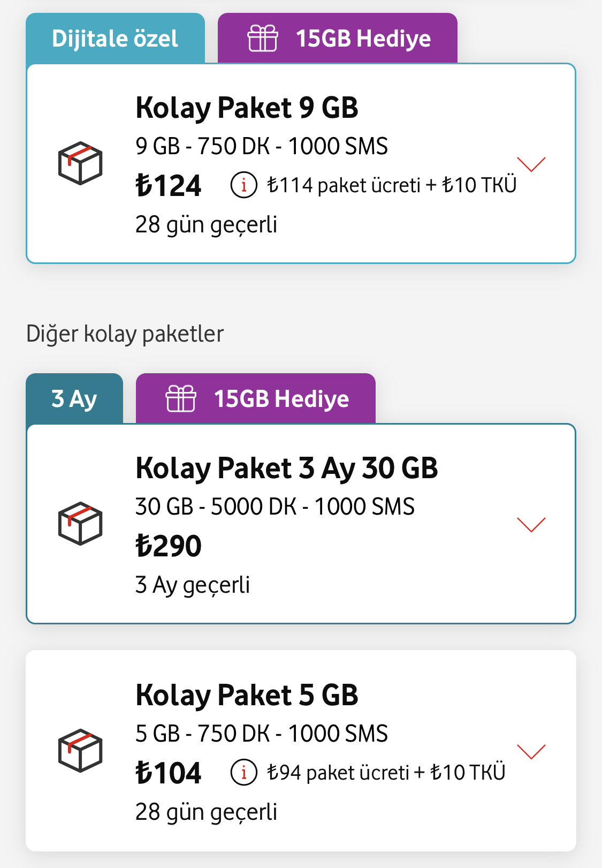Select the 3 Ay tag
The image size is (602, 868).
tap(74, 398)
